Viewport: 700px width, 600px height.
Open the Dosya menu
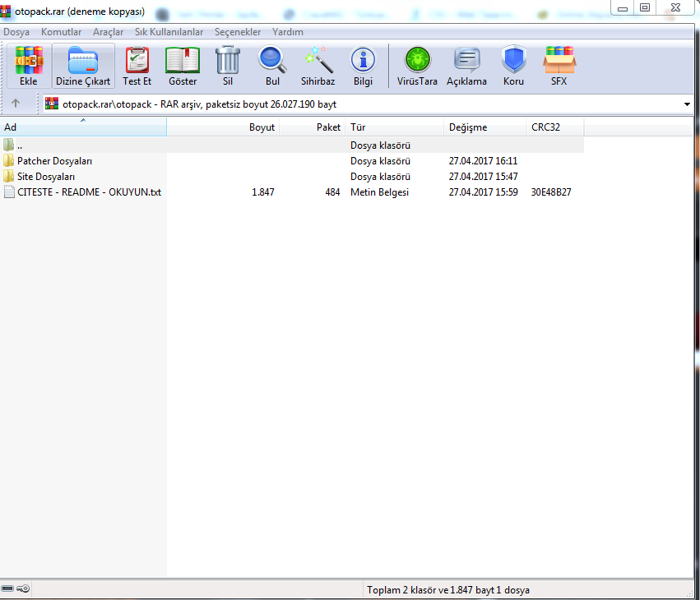pyautogui.click(x=16, y=32)
